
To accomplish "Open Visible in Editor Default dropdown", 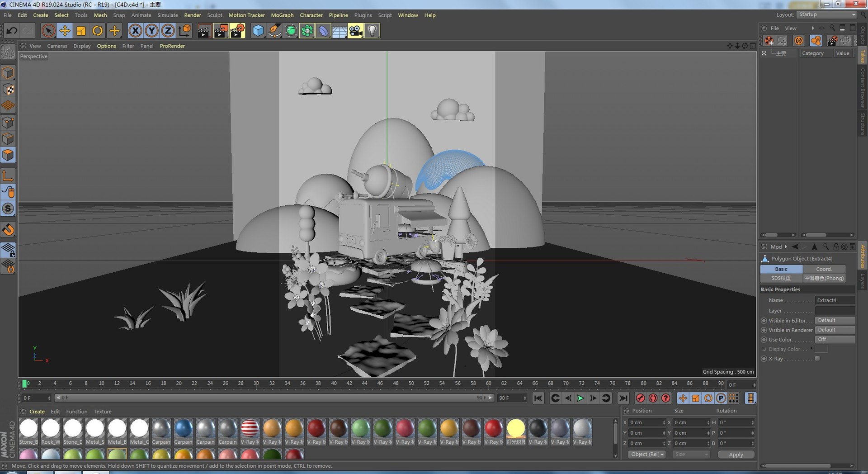I will (835, 320).
